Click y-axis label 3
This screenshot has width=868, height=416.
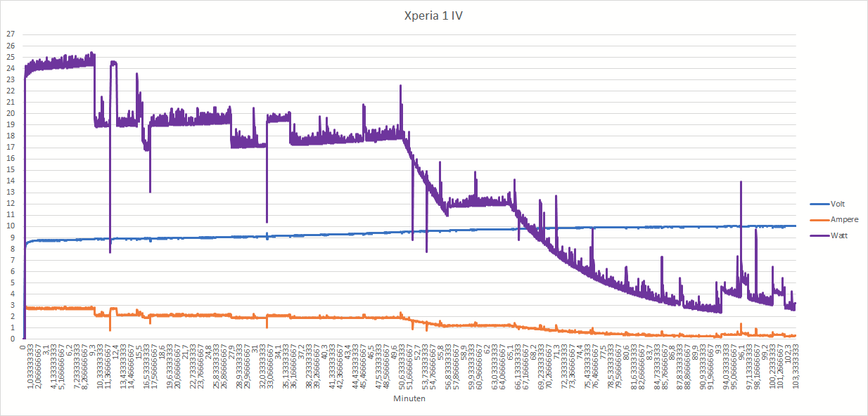(x=12, y=304)
